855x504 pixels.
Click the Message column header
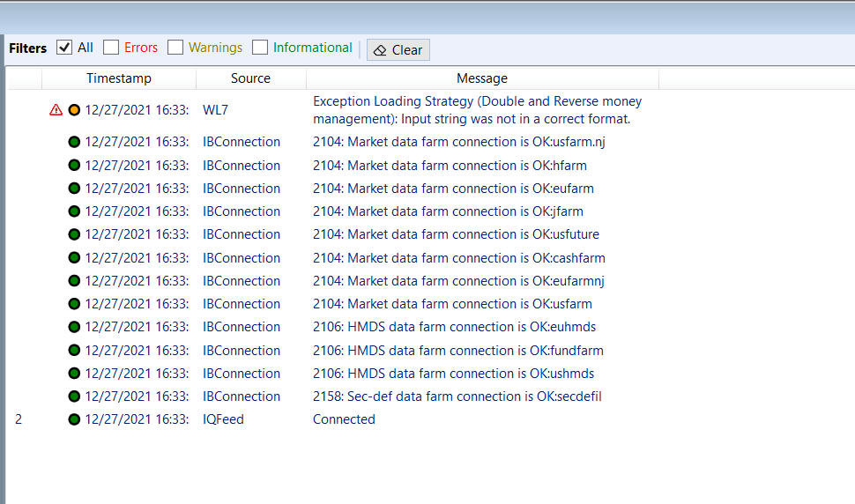(x=481, y=78)
